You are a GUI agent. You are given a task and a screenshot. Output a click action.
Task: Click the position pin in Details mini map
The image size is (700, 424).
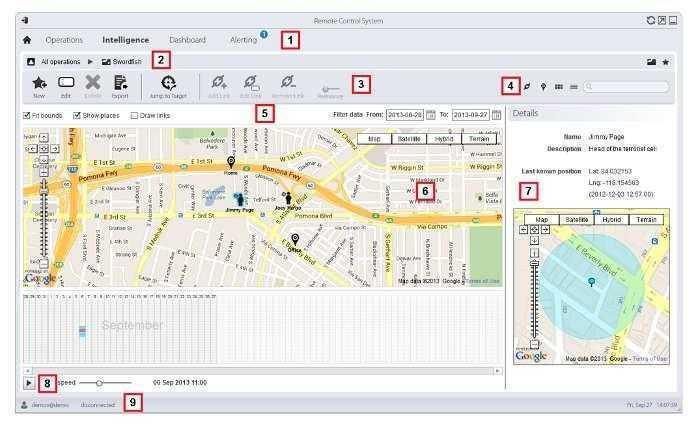(x=592, y=282)
